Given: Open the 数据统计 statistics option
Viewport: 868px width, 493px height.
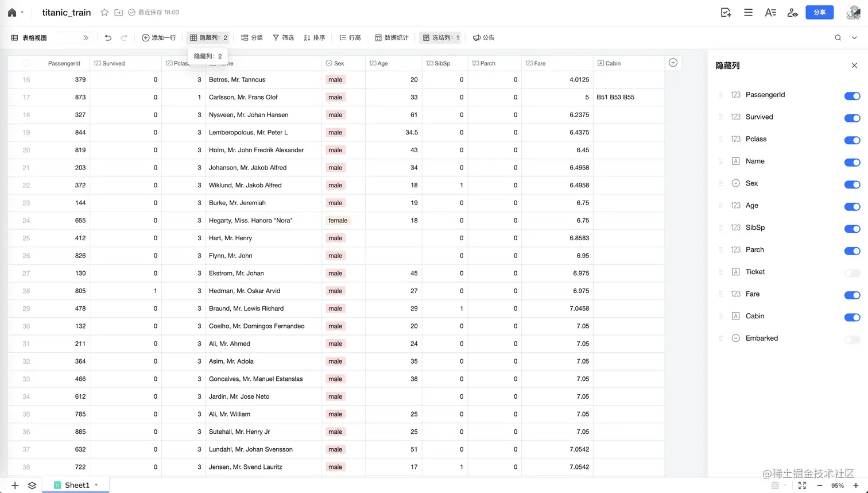Looking at the screenshot, I should (392, 37).
